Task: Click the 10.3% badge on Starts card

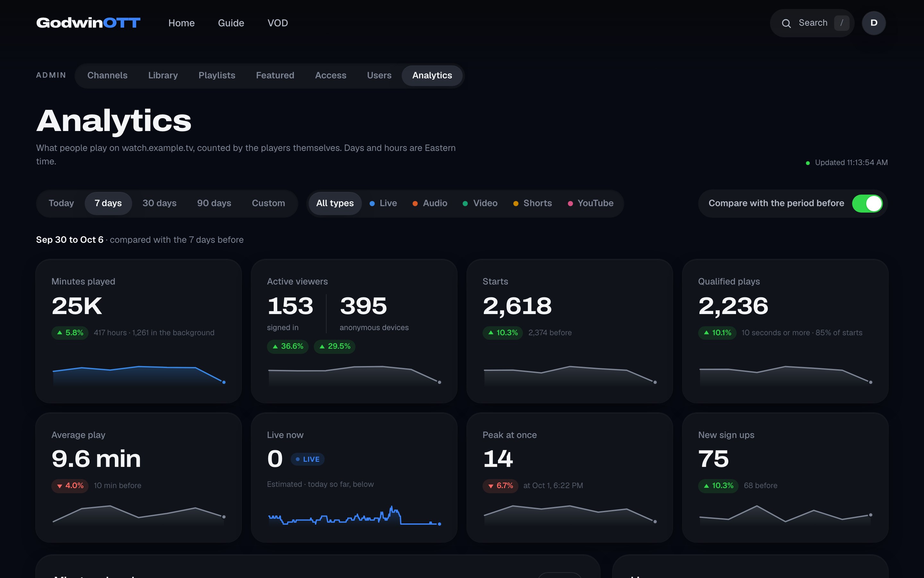Action: click(x=502, y=333)
